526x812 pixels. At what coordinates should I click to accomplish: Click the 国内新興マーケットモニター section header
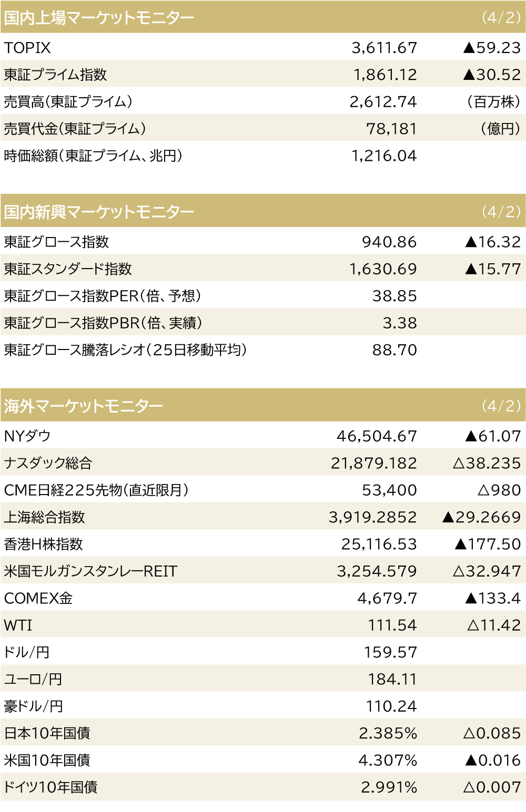[99, 212]
